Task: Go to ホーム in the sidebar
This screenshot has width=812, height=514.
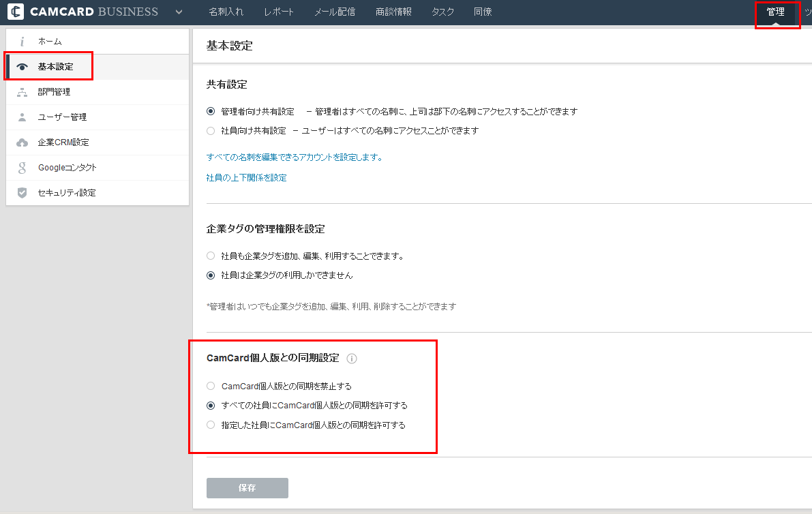Action: coord(97,42)
